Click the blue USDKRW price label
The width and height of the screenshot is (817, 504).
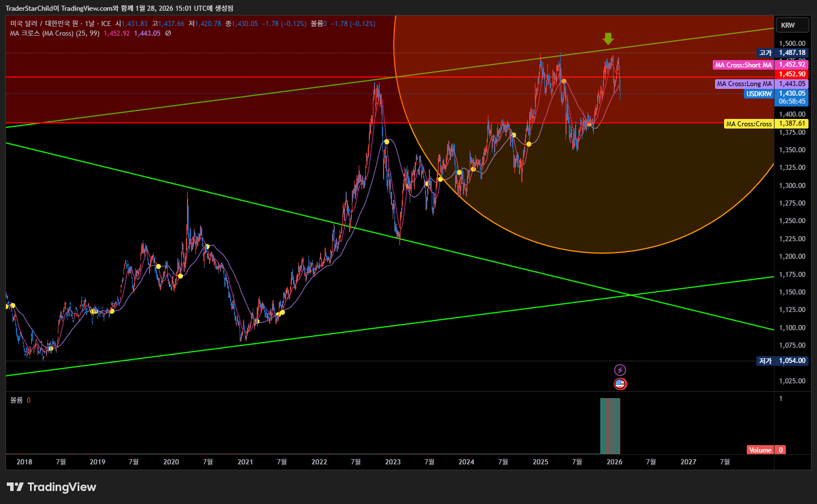coord(759,94)
